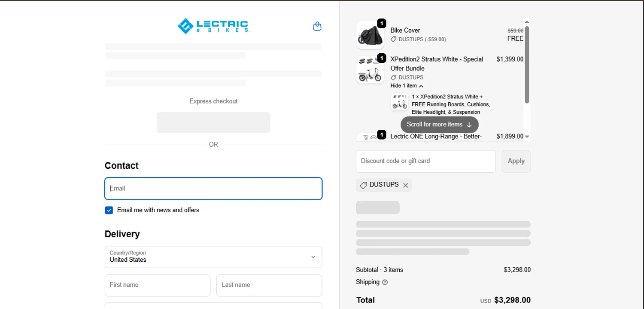The width and height of the screenshot is (644, 309).
Task: Click the quantity badge on Bike Cover
Action: click(x=381, y=23)
